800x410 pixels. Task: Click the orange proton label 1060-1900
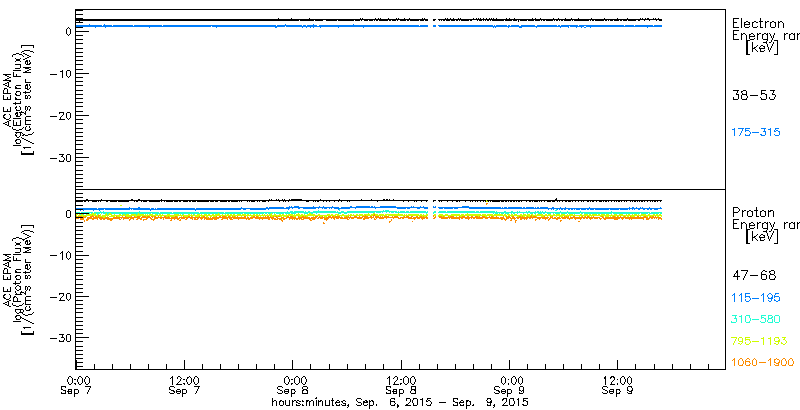[x=763, y=362]
